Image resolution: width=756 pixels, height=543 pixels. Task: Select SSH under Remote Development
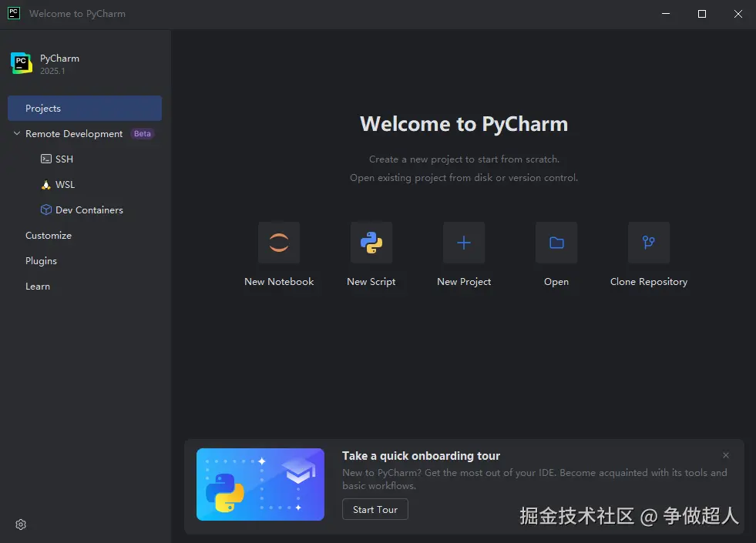(x=64, y=159)
